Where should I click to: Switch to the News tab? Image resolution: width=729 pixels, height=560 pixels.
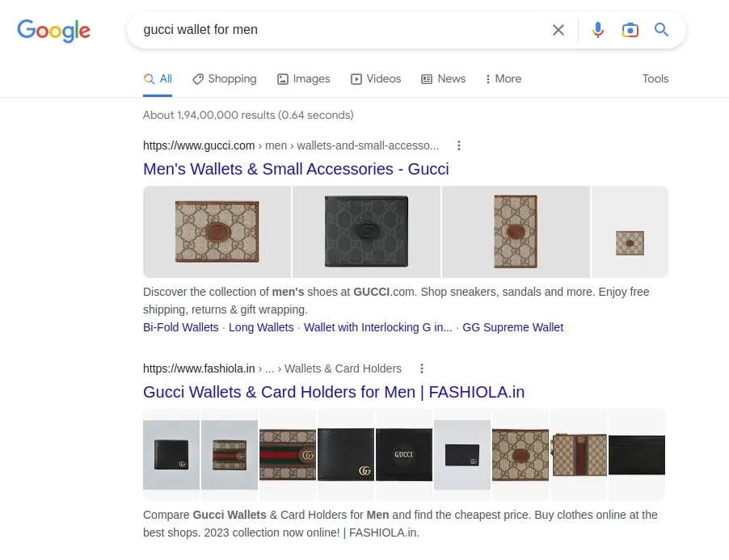tap(444, 79)
